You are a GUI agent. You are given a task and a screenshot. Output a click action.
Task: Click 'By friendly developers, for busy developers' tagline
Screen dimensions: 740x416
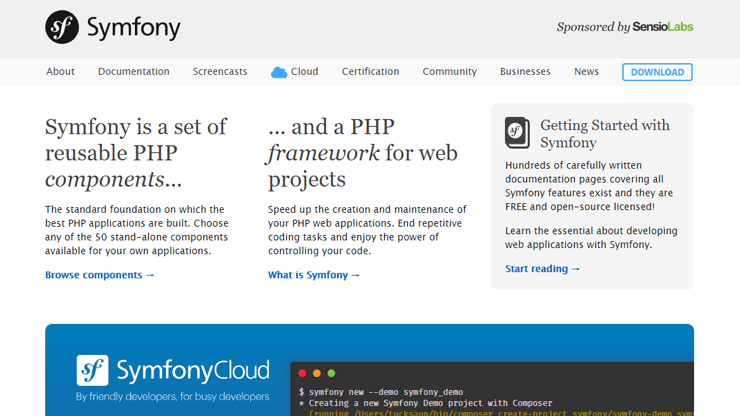click(173, 397)
